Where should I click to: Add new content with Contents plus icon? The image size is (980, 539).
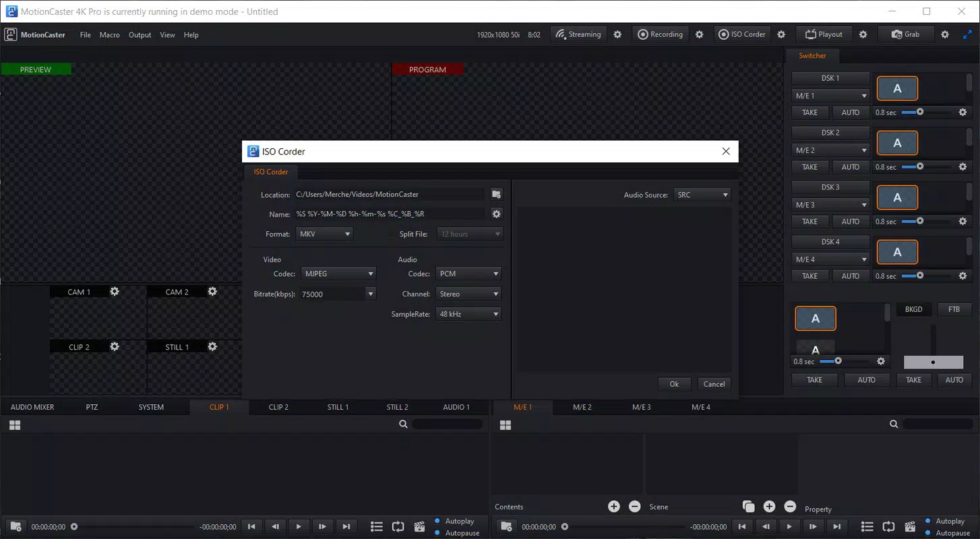click(614, 507)
